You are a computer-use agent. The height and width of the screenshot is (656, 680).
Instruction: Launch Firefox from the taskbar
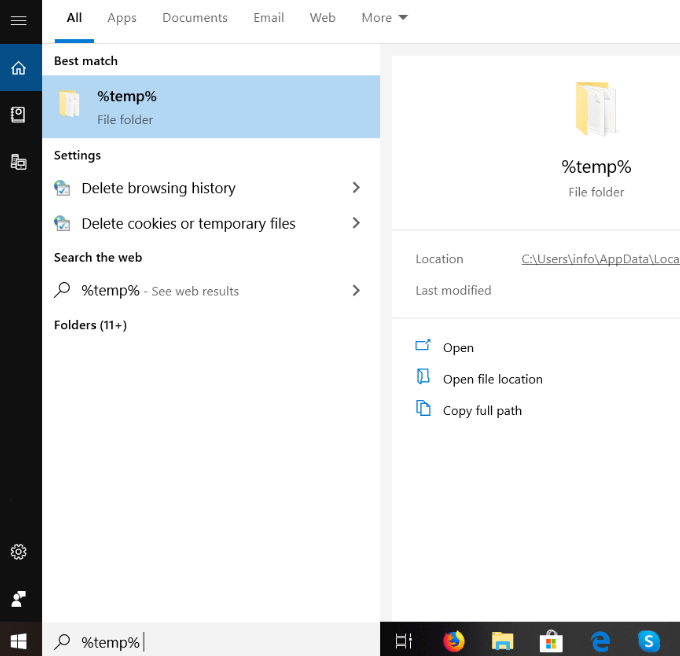click(x=454, y=641)
